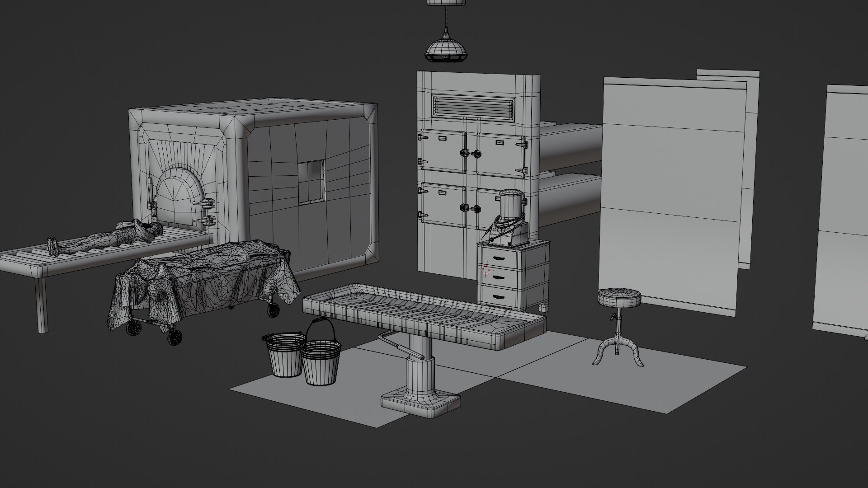Pick the front-left wheel of the gurney
This screenshot has height=488, width=868.
click(x=175, y=337)
